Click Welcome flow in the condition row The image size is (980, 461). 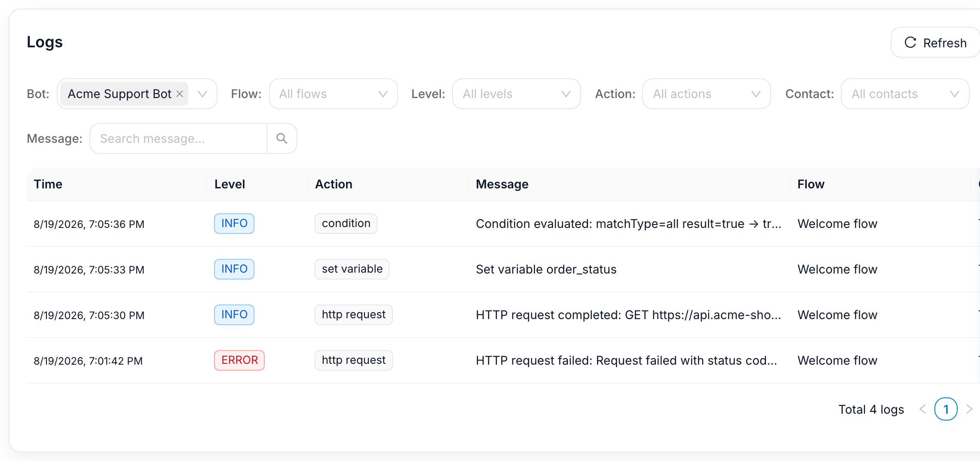tap(837, 224)
